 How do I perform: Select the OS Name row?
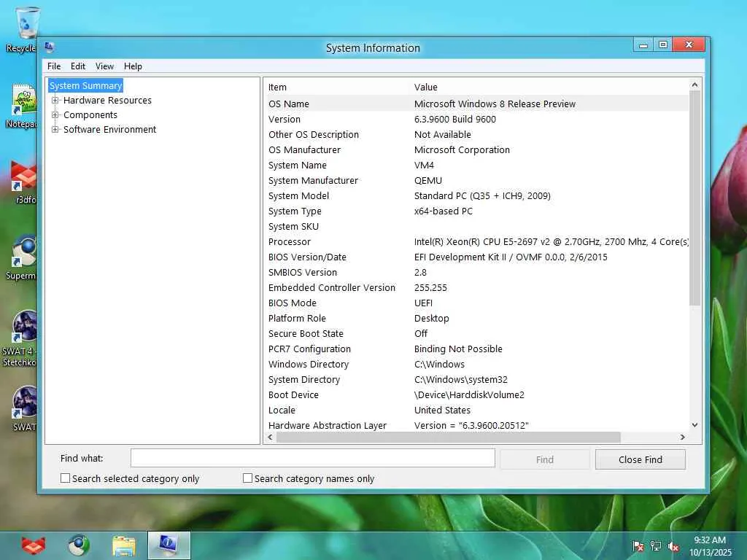(476, 104)
